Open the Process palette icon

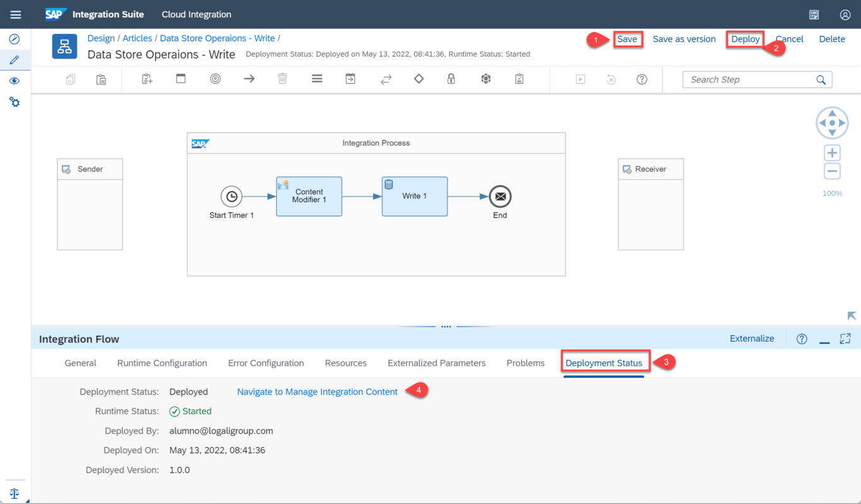[x=181, y=79]
